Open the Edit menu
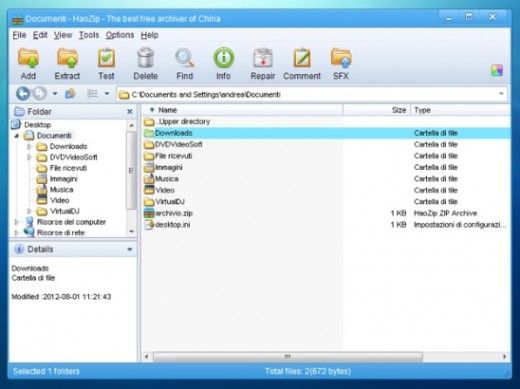 (x=40, y=35)
